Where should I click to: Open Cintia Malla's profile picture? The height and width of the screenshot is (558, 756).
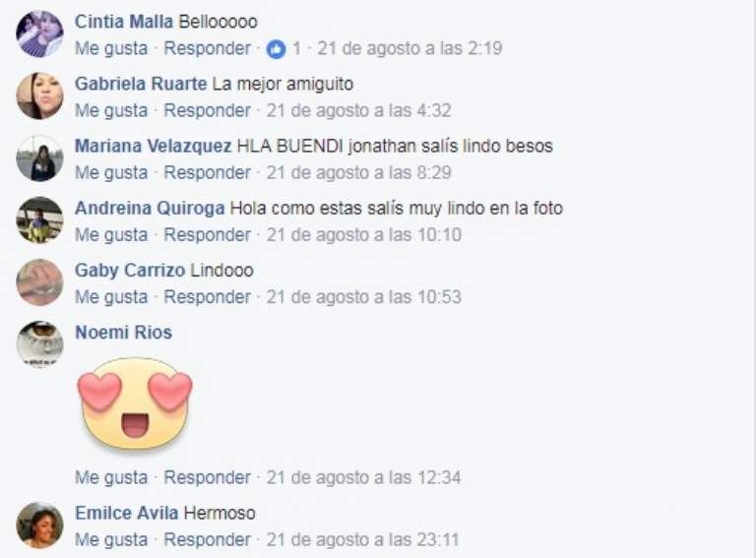tap(39, 34)
